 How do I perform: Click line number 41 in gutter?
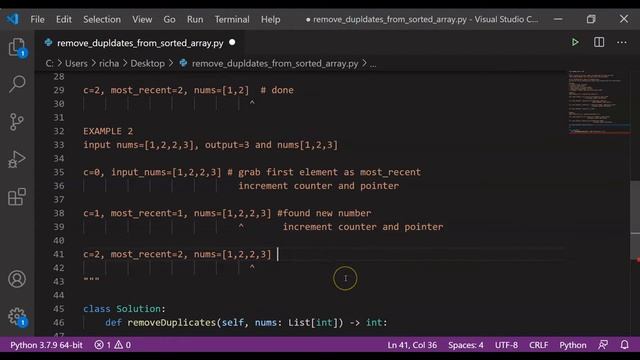(x=59, y=254)
